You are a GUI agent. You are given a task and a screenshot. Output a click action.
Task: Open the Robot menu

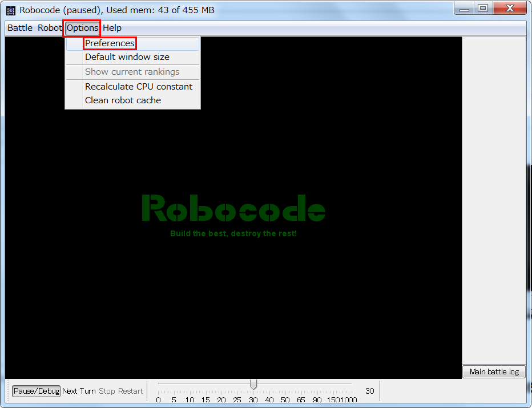coord(49,28)
